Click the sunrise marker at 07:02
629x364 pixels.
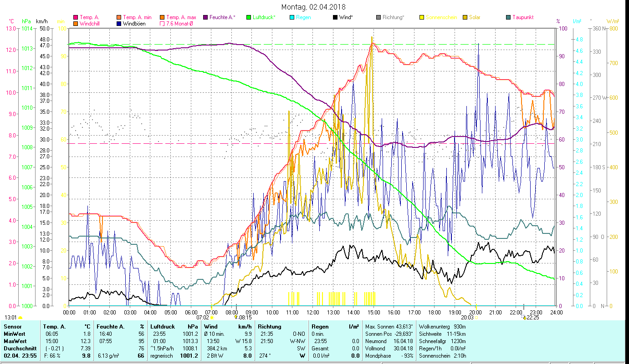(212, 318)
